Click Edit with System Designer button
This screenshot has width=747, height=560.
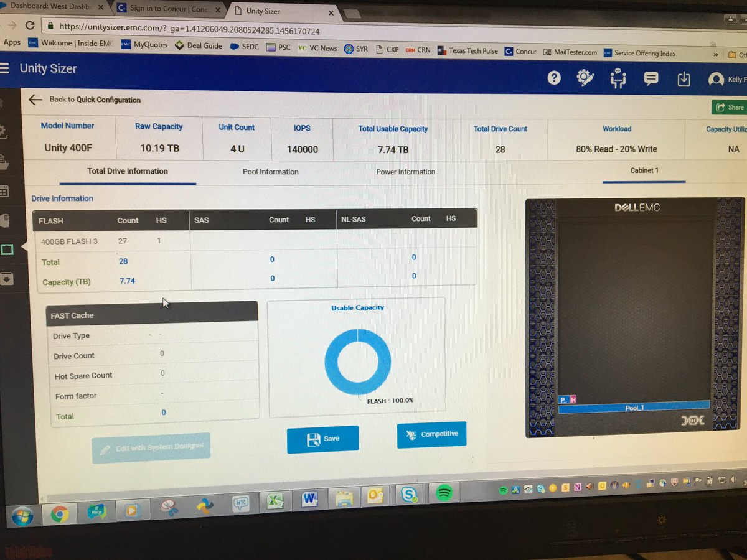point(151,447)
